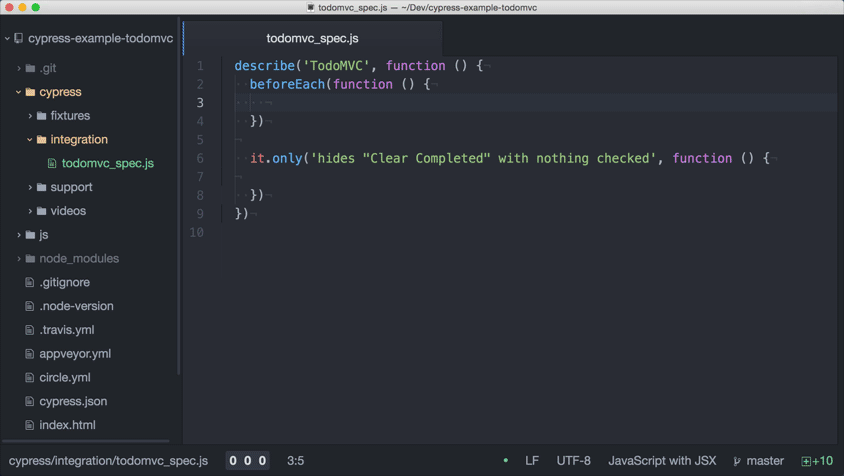Click the .git folder icon
This screenshot has height=476, width=844.
[30, 68]
